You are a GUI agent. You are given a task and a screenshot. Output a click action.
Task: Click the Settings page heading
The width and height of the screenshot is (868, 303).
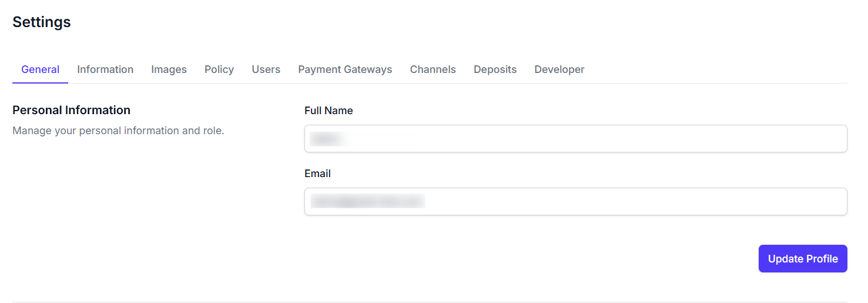click(42, 22)
